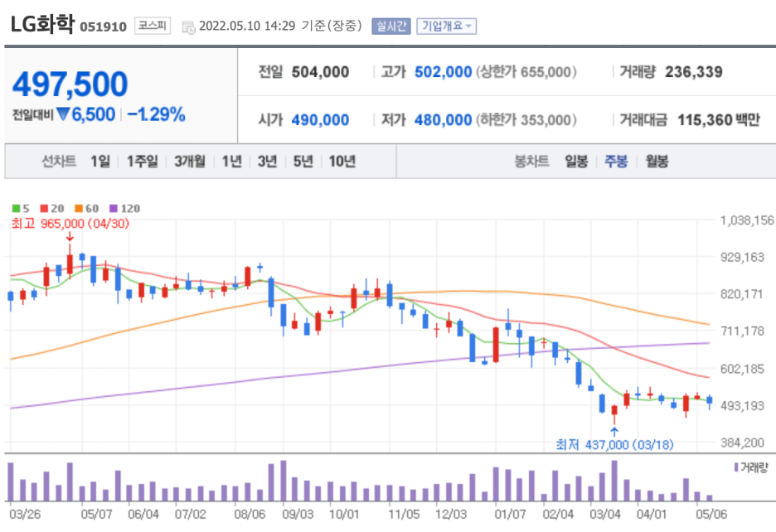Click the 하한가 353,000 text
The width and height of the screenshot is (776, 532).
526,120
